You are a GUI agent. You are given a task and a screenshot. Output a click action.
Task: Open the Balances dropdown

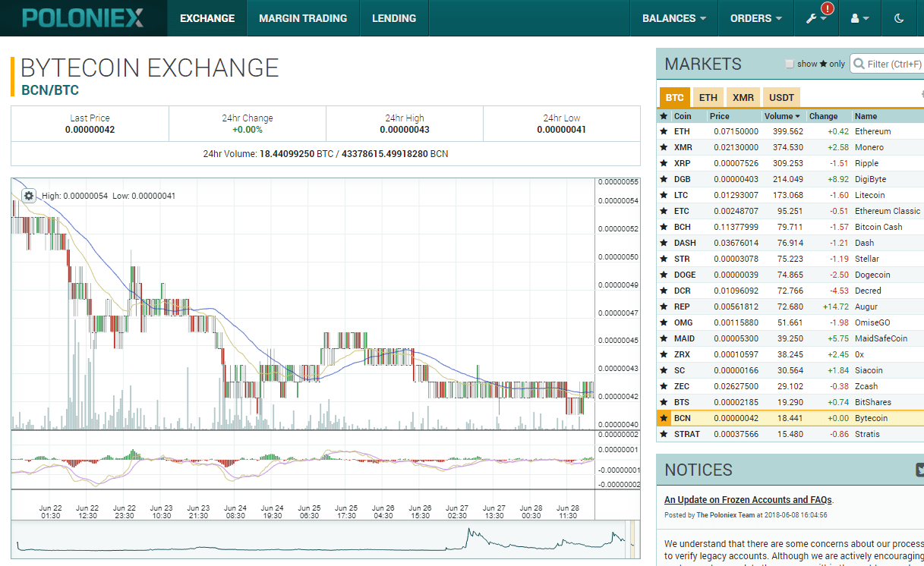click(x=673, y=17)
